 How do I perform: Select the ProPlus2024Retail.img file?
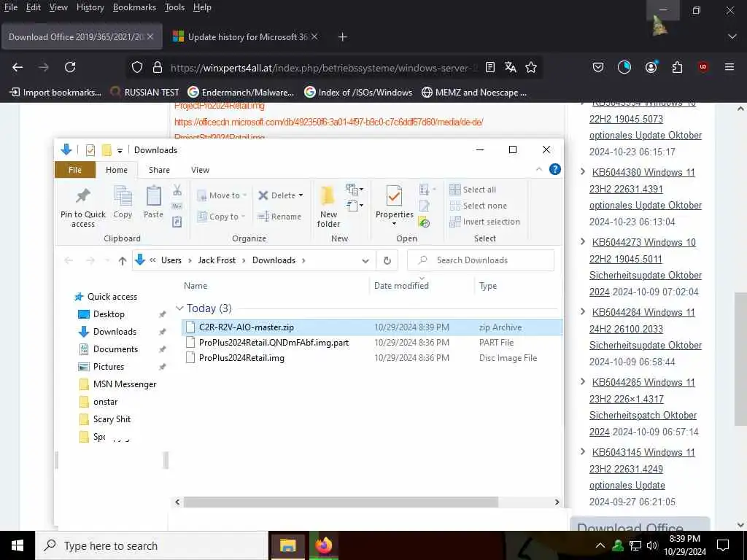click(241, 358)
